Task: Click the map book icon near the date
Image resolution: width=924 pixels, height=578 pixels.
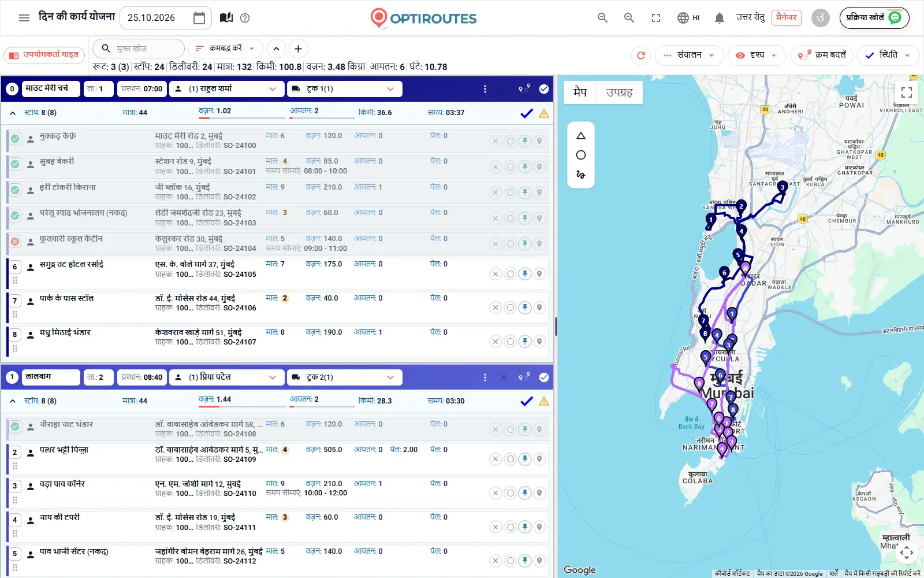Action: tap(226, 18)
